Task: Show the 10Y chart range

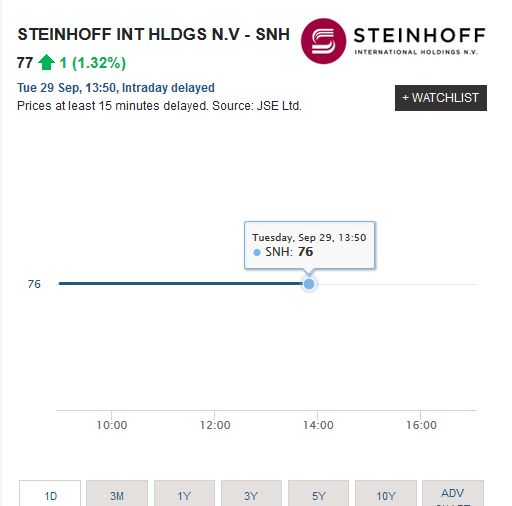Action: tap(386, 494)
